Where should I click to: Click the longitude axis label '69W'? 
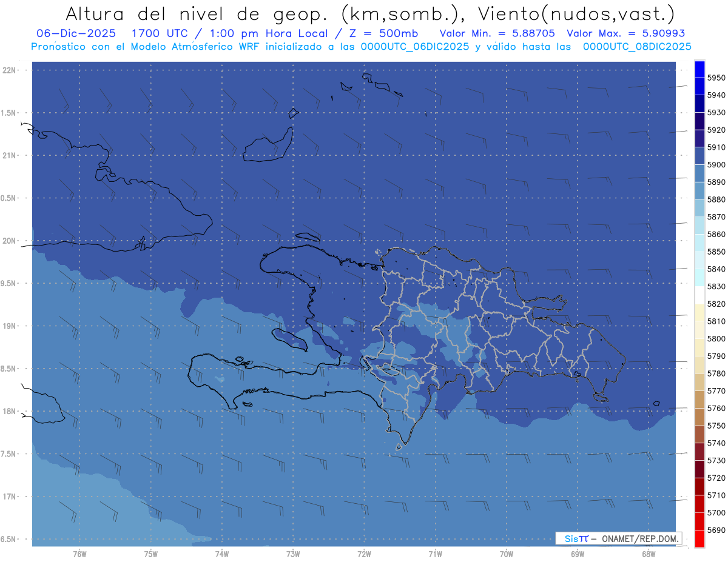point(577,554)
